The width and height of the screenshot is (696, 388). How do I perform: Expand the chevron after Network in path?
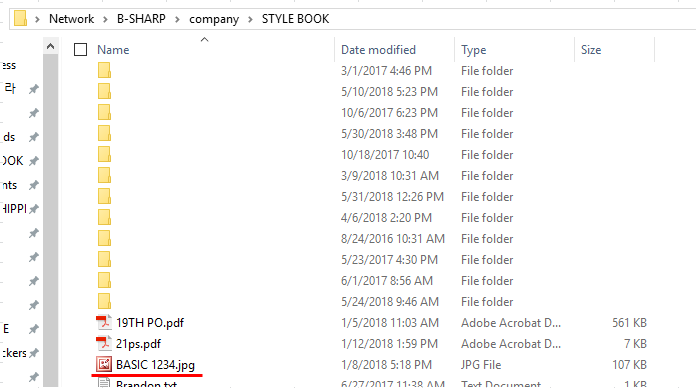[x=105, y=19]
